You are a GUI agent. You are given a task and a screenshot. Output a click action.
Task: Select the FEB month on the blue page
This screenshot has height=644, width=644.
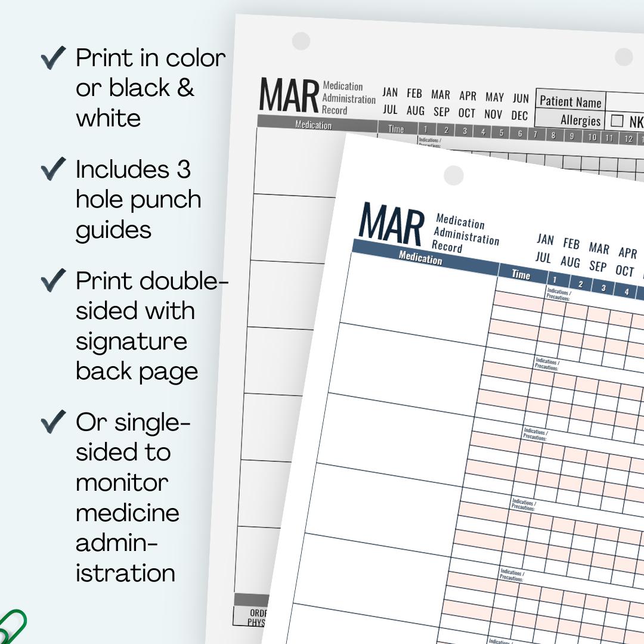click(x=571, y=243)
